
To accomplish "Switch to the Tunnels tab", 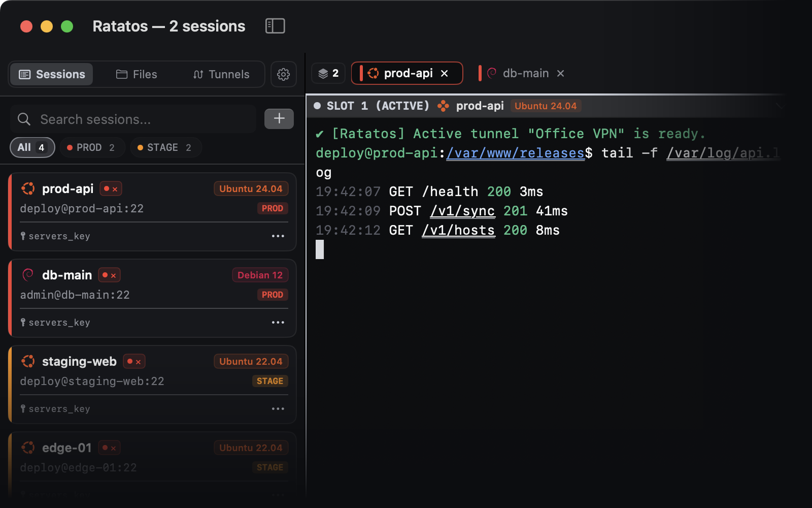I will click(221, 74).
